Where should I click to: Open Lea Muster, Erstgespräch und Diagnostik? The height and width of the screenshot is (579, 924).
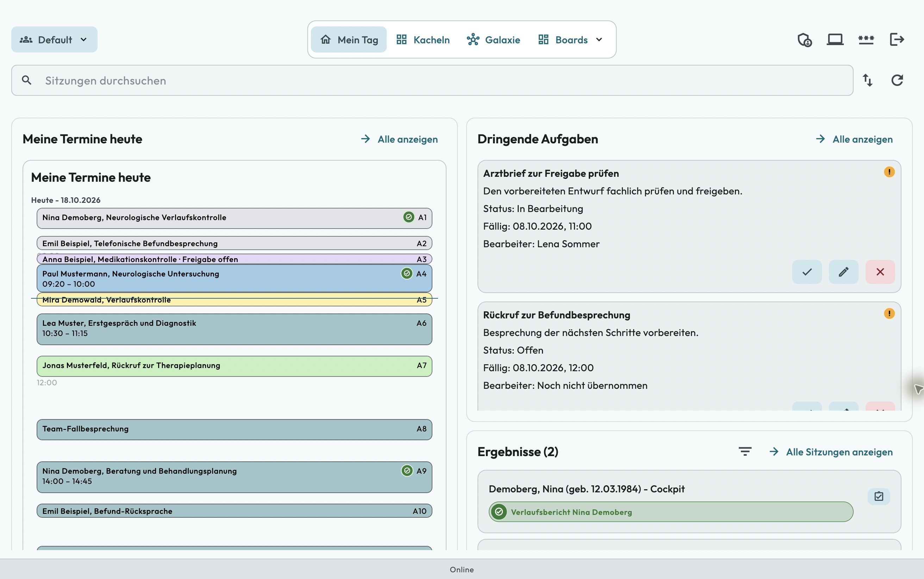point(234,329)
